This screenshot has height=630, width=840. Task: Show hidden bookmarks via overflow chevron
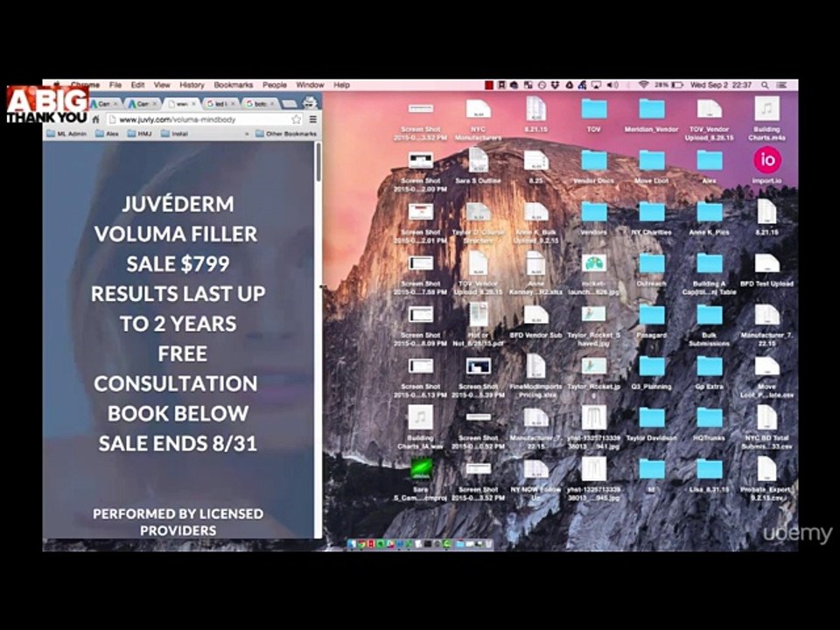[247, 133]
